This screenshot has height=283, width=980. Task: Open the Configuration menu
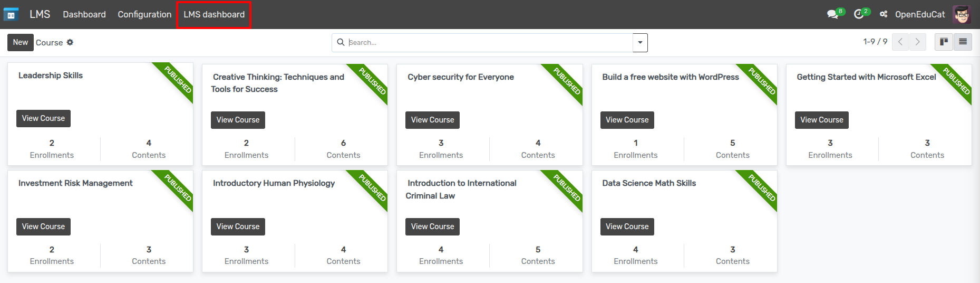pos(144,14)
